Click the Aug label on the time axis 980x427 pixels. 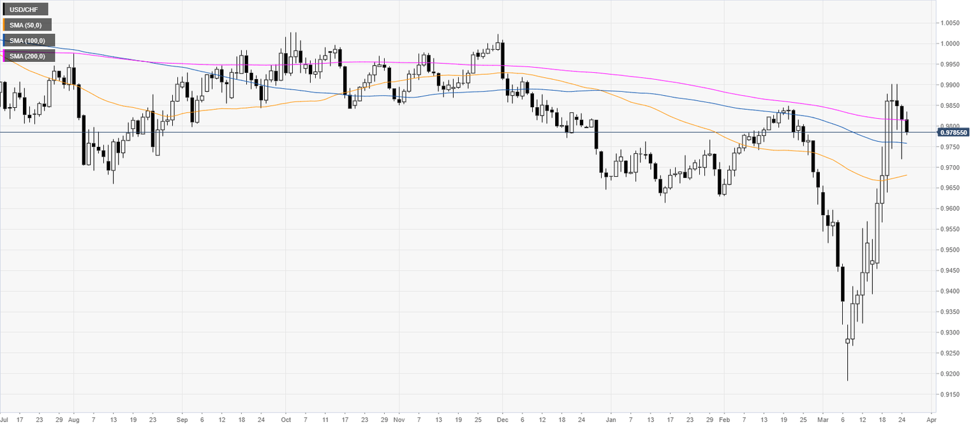(73, 421)
